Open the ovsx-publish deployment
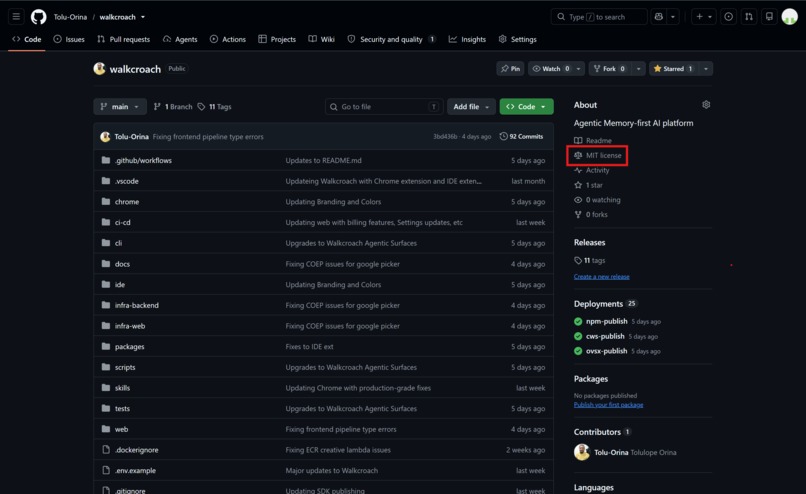Viewport: 806px width, 494px height. [x=607, y=351]
